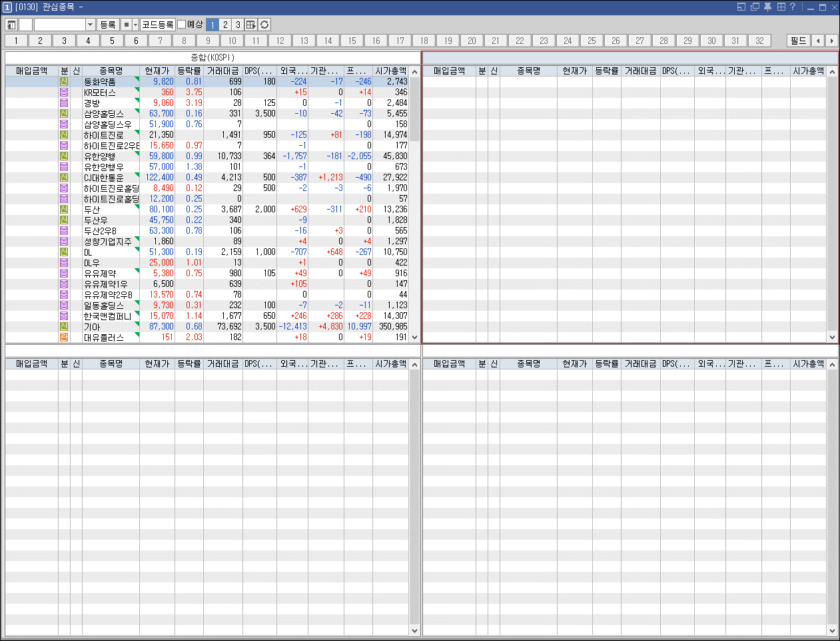Screen dimensions: 840x641
Task: Click the purple badge icon in 유유제약 row
Action: [x=64, y=273]
